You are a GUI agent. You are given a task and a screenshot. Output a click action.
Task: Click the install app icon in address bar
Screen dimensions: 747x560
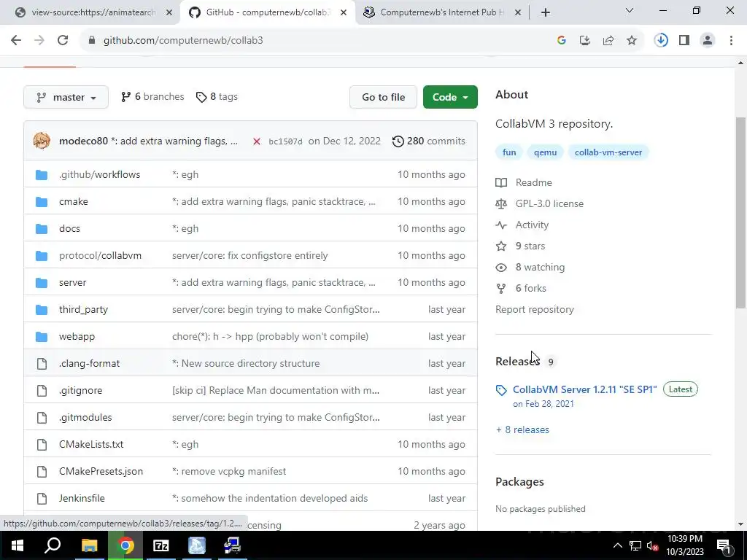click(x=584, y=41)
